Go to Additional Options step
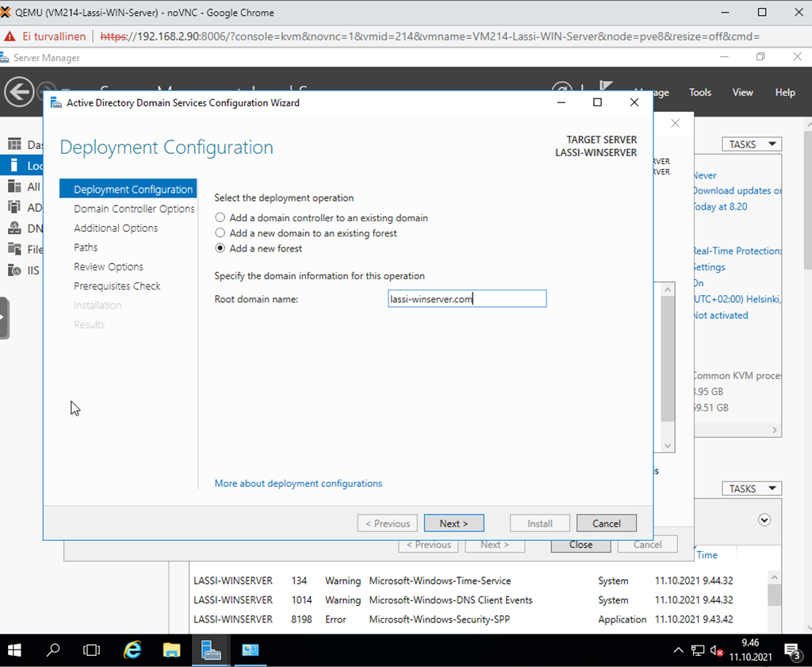The height and width of the screenshot is (667, 812). (116, 228)
